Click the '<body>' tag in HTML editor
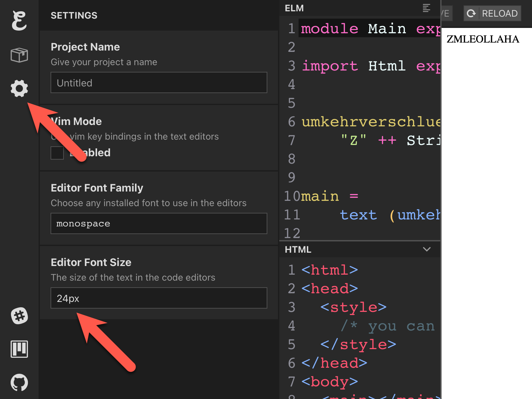532x399 pixels. pyautogui.click(x=330, y=382)
